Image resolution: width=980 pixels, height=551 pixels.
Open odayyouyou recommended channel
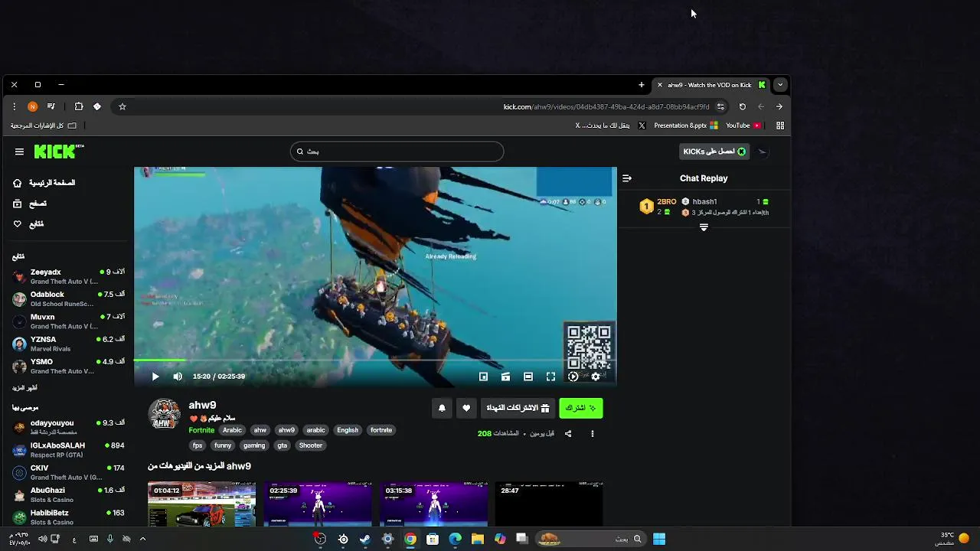coord(68,427)
